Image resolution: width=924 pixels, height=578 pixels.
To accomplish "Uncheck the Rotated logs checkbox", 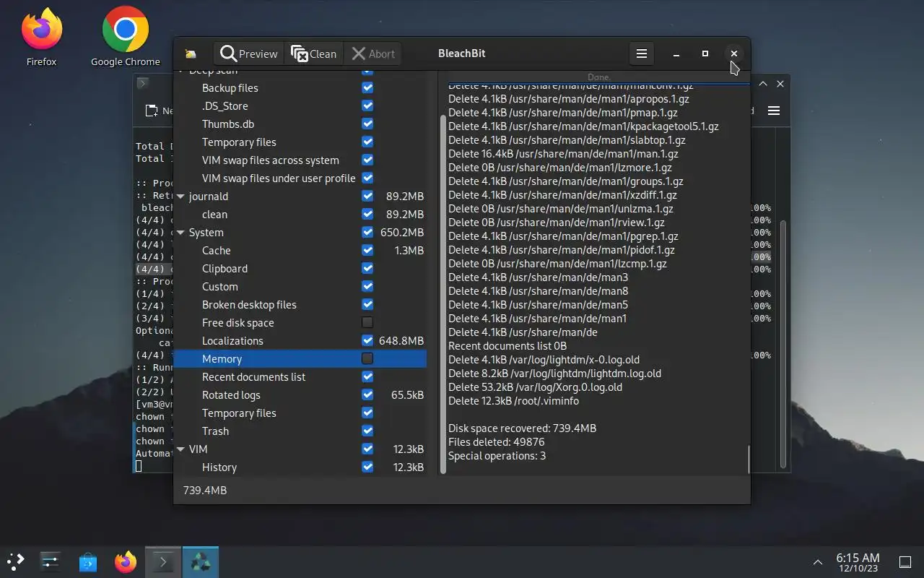I will pyautogui.click(x=367, y=394).
